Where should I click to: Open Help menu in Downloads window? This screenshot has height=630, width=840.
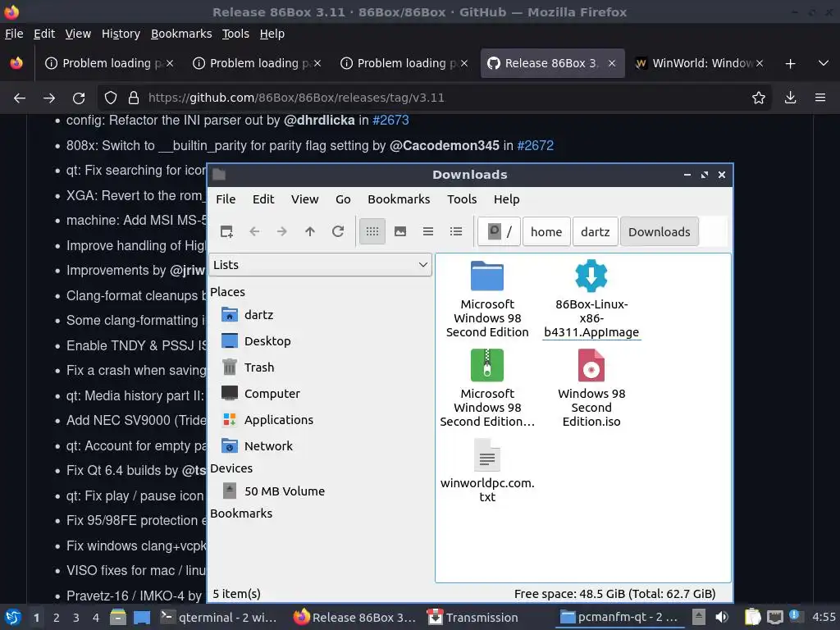(506, 199)
